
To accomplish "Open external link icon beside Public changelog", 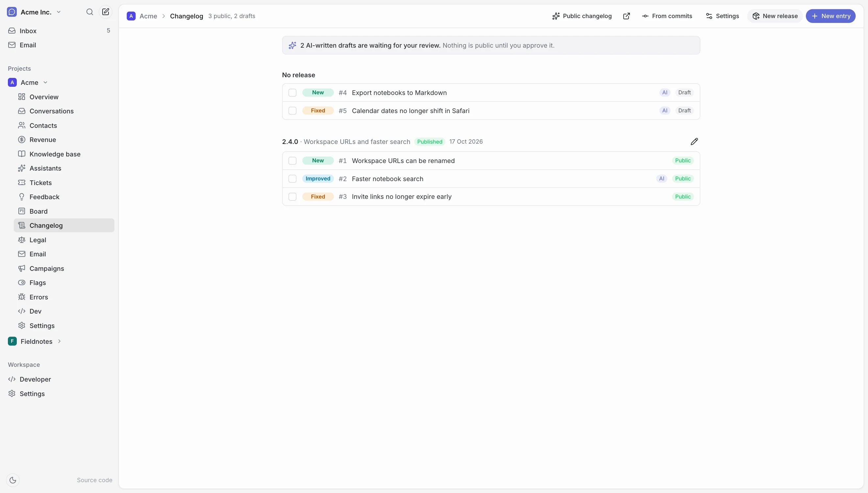I will [627, 16].
